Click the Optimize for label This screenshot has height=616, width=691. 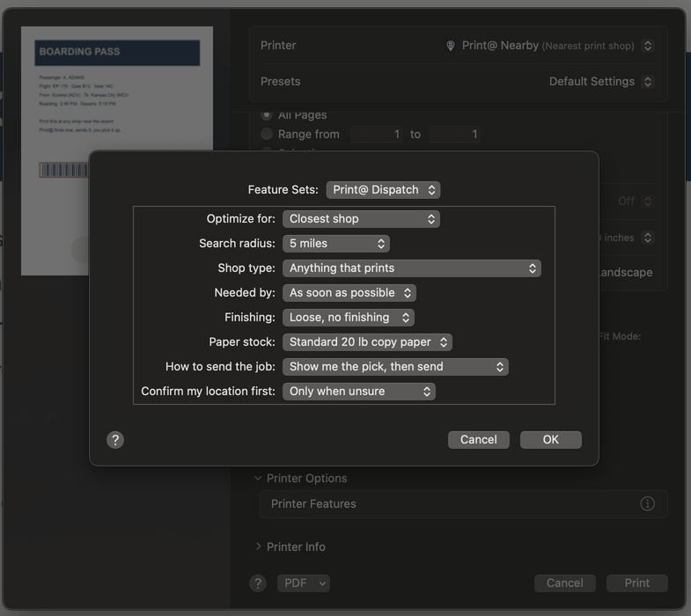click(x=240, y=219)
